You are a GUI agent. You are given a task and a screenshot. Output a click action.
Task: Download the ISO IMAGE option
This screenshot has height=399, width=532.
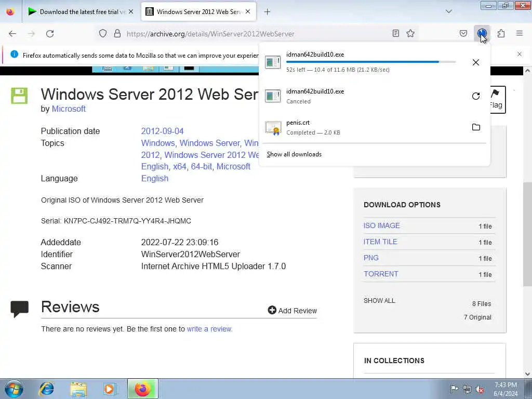[x=382, y=225]
